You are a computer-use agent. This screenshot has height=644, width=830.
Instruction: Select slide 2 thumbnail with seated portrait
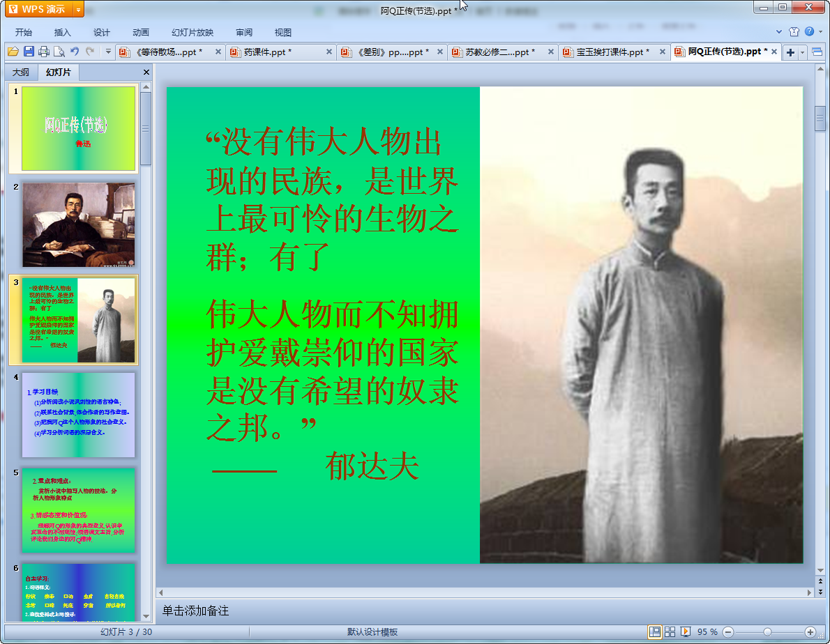pyautogui.click(x=78, y=224)
